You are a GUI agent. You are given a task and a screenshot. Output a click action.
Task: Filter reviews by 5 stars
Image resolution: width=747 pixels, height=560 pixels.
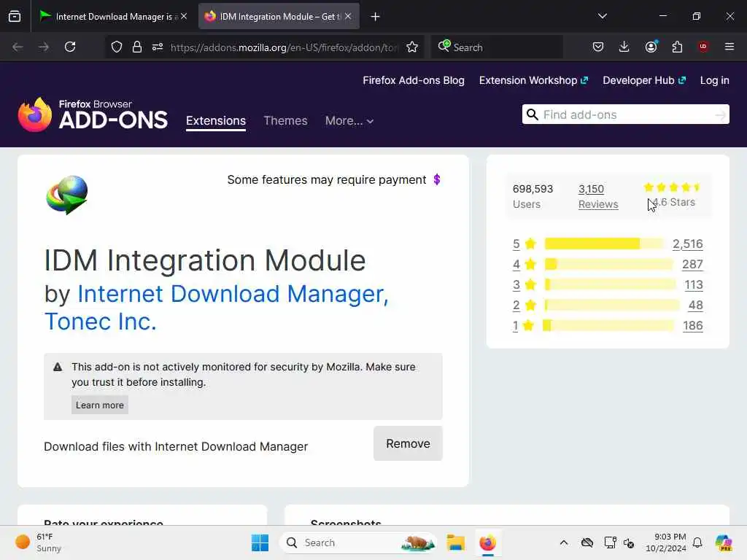pyautogui.click(x=516, y=244)
